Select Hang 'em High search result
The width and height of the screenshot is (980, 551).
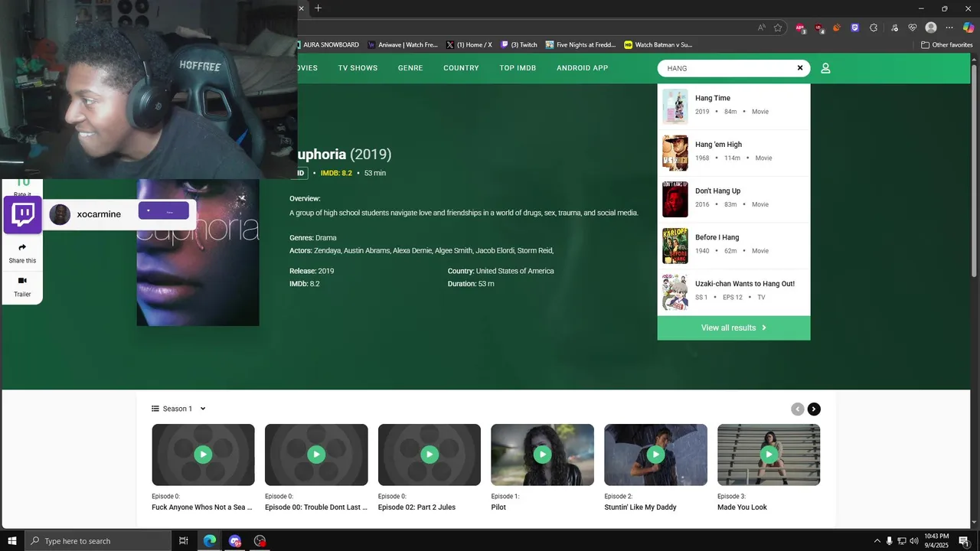733,153
